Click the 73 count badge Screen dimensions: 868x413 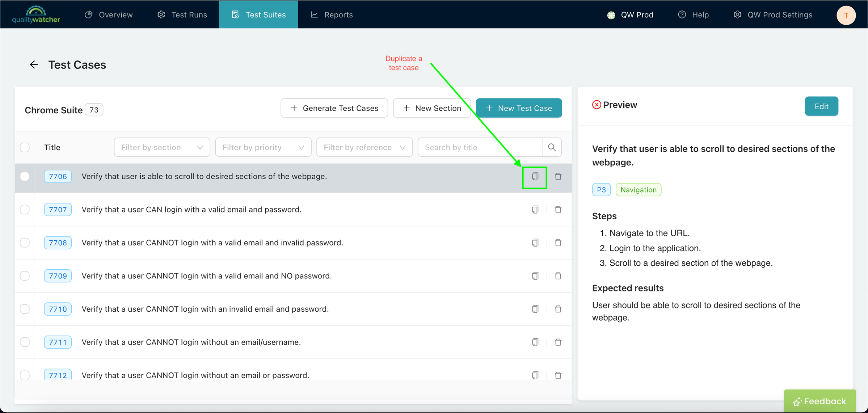(94, 110)
